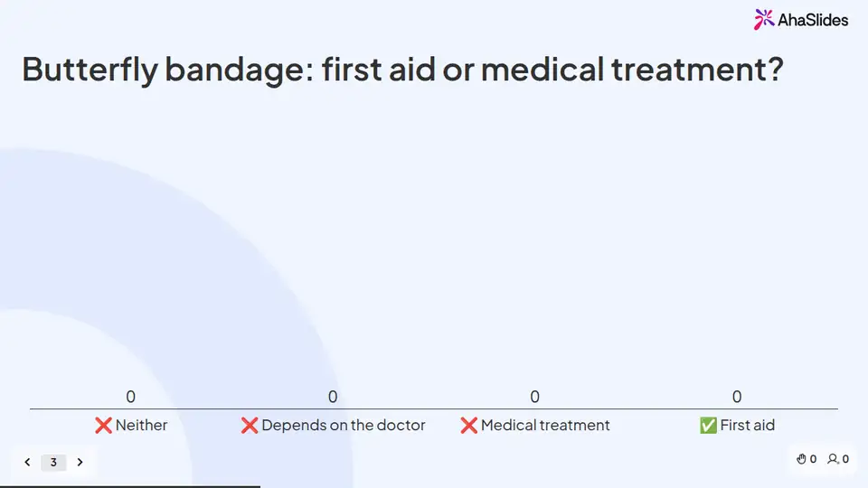This screenshot has height=488, width=868.
Task: Select the Neither answer label
Action: [141, 425]
